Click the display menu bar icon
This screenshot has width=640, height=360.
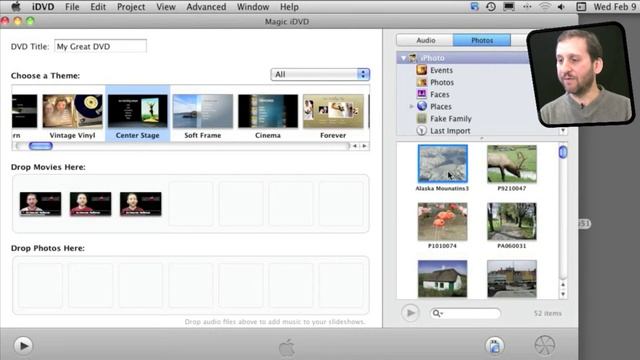[509, 7]
